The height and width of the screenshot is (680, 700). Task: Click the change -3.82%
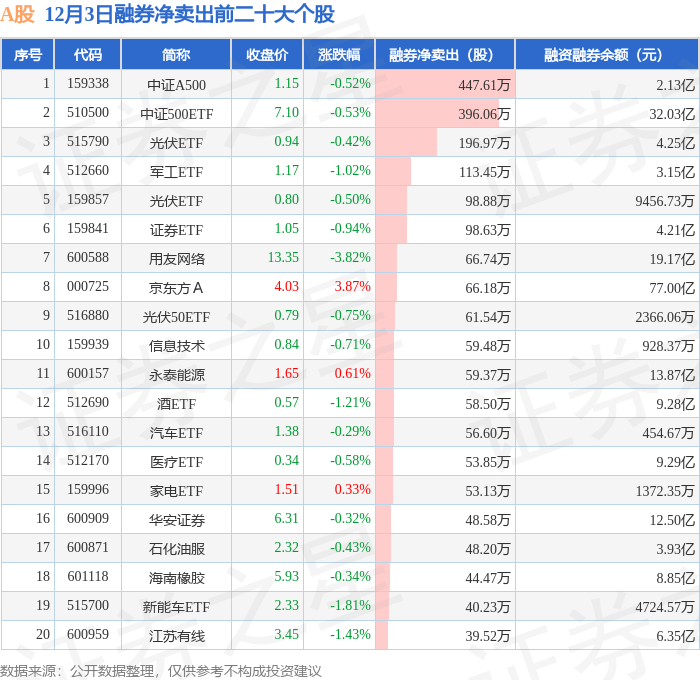coord(350,258)
